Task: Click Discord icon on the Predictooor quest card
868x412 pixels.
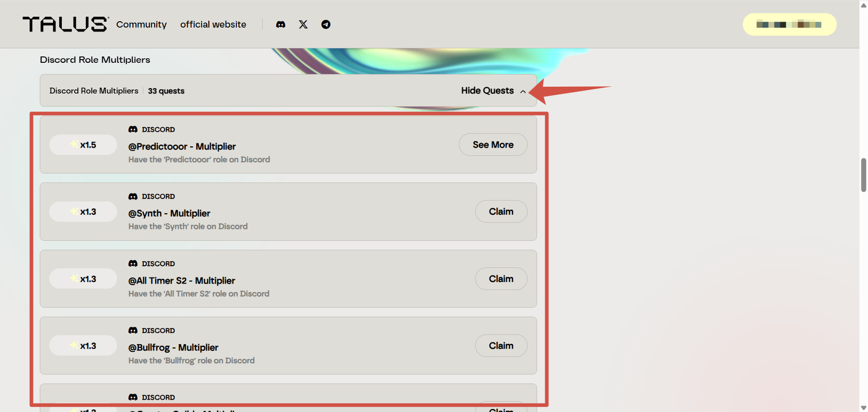Action: pyautogui.click(x=133, y=130)
